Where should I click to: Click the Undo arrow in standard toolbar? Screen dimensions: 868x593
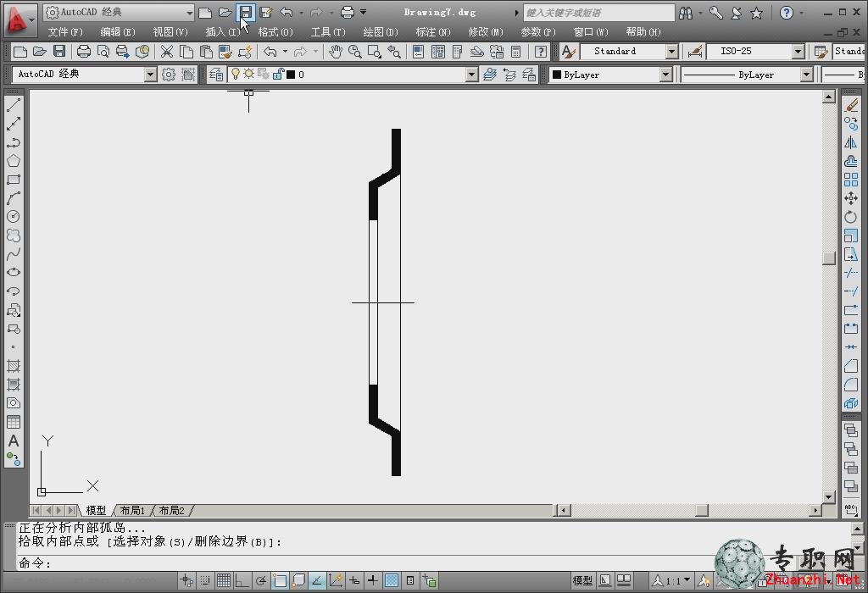coord(270,52)
